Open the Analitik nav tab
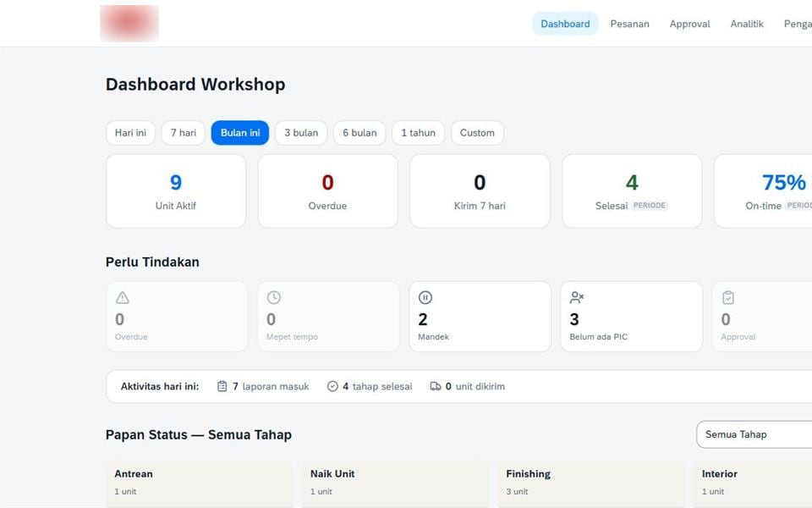Screen dimensions: 812x508 pos(747,24)
